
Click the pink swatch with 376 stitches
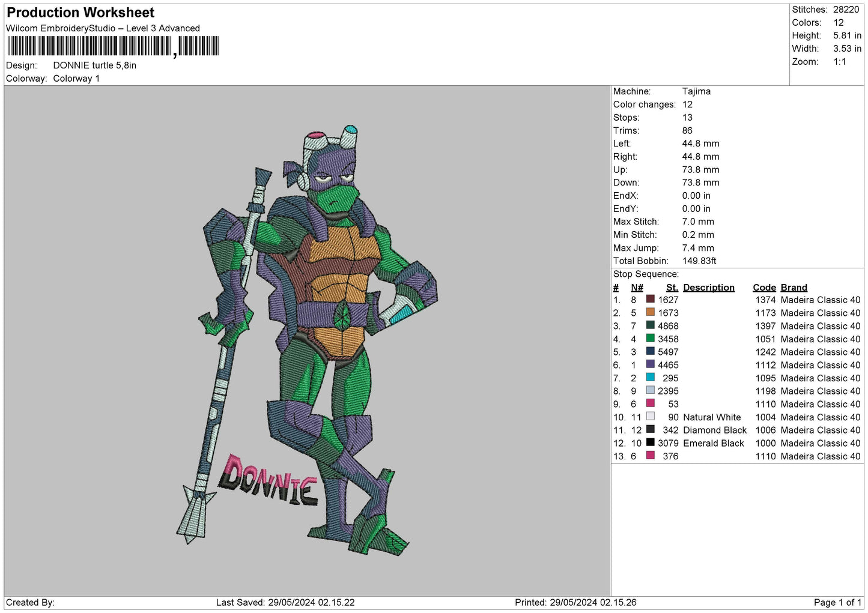click(650, 456)
